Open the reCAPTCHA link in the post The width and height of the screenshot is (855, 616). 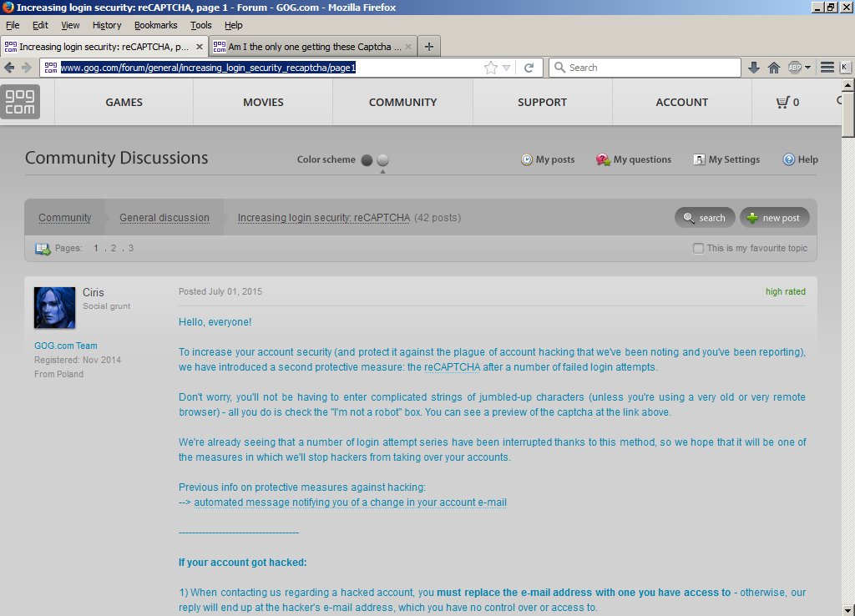[453, 367]
